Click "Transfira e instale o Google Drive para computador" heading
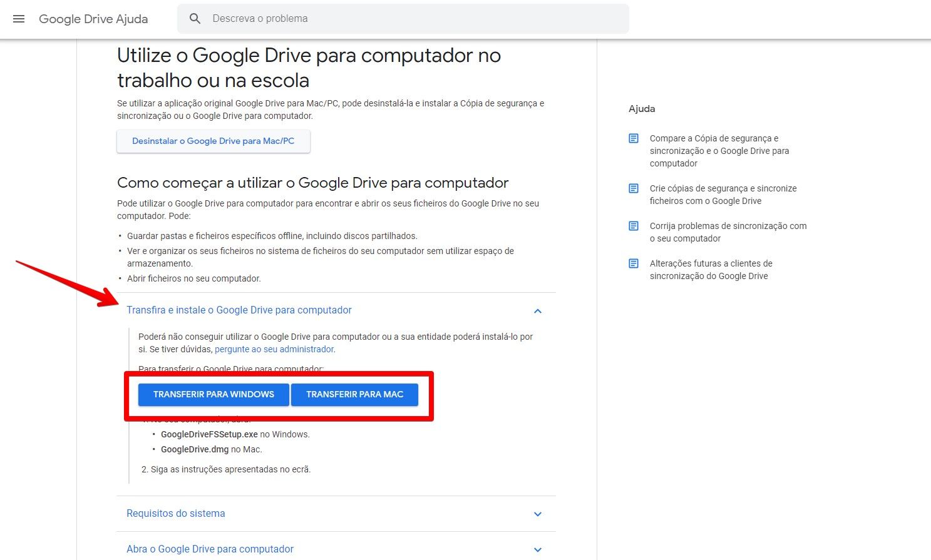 [239, 310]
